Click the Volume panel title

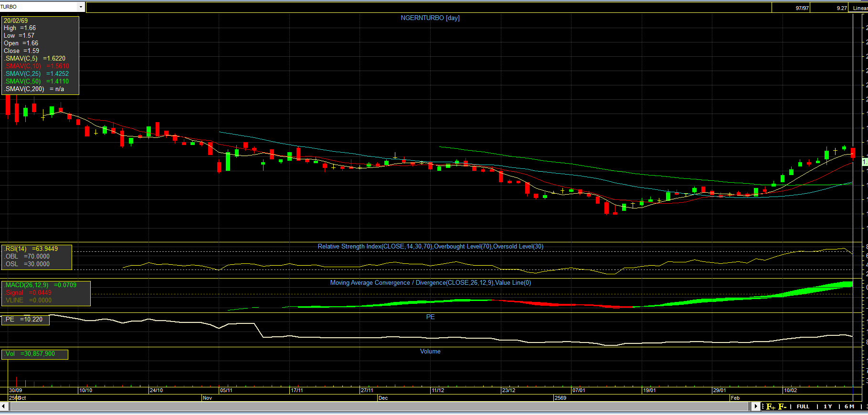[430, 352]
